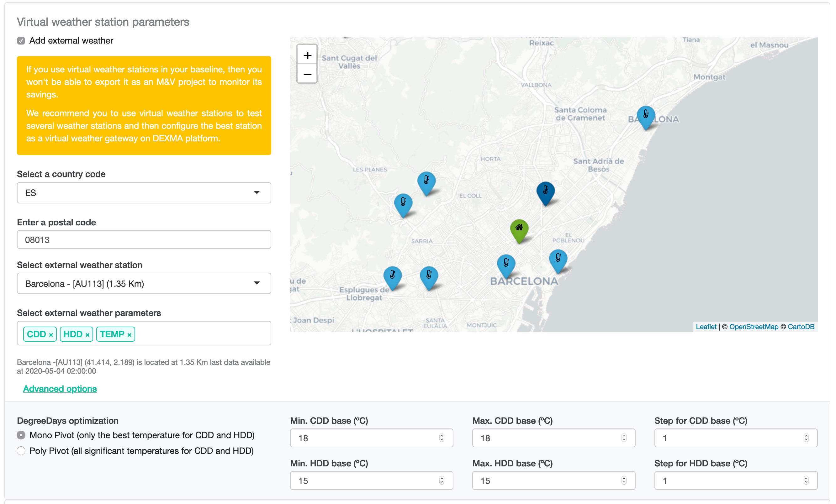Adjust Max. HDD base stepper arrows
Screen dimensions: 836x504
(624, 480)
